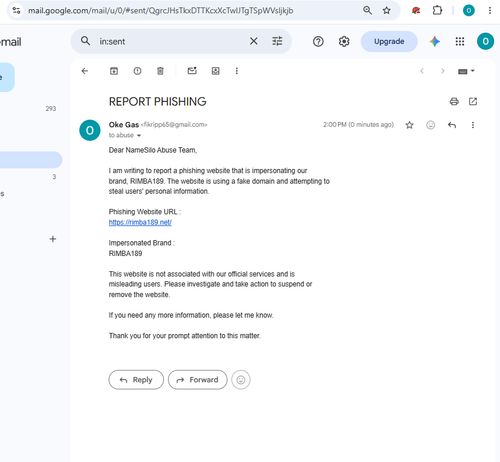Reply using the arrow icon in header
This screenshot has width=500, height=462.
(452, 125)
